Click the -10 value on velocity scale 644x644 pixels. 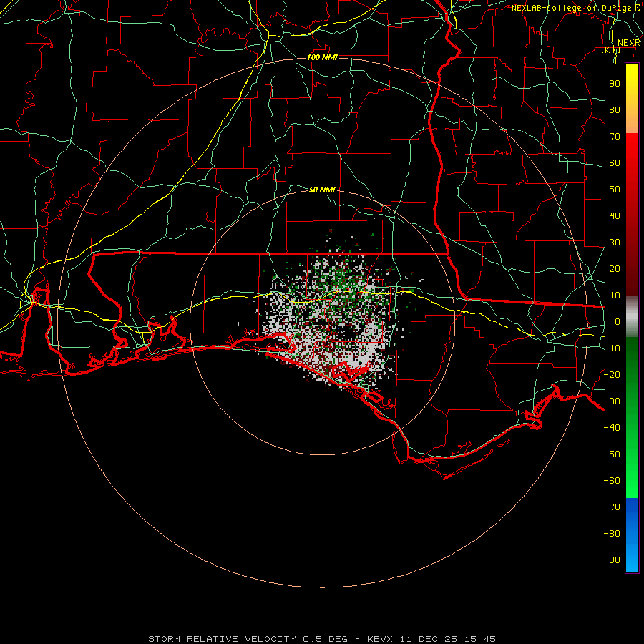(x=612, y=348)
